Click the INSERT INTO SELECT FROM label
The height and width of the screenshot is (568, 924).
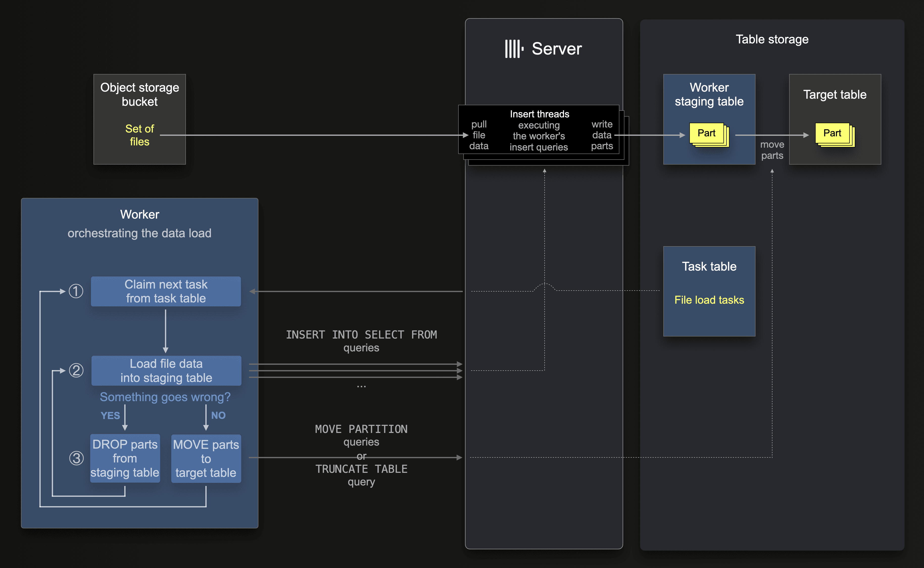pos(361,334)
